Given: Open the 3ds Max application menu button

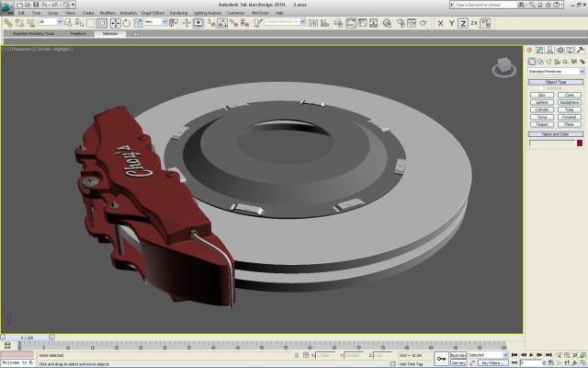Looking at the screenshot, I should point(6,7).
